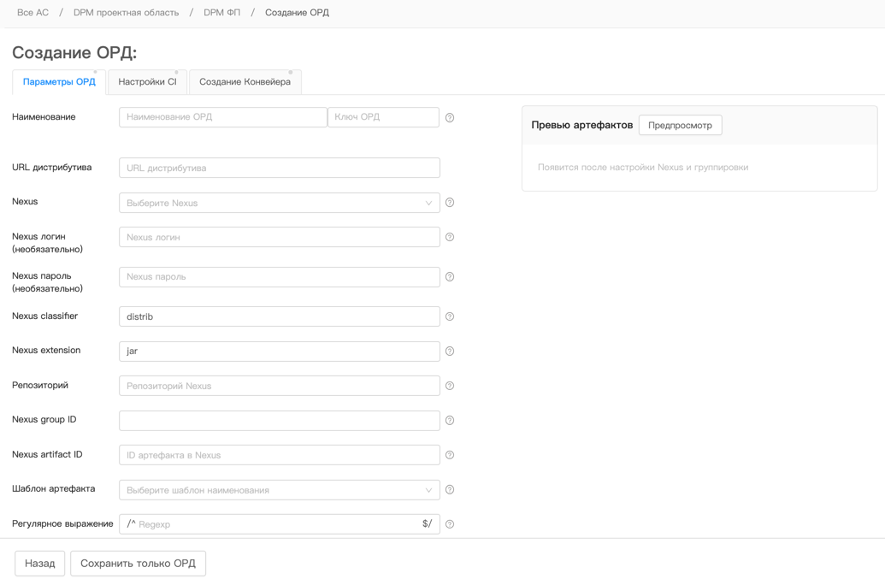Expand the Шаблон артефакта dropdown

pyautogui.click(x=279, y=490)
